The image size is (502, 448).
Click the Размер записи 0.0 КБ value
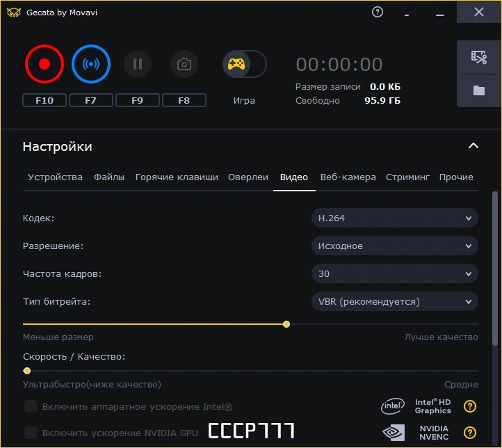(385, 87)
